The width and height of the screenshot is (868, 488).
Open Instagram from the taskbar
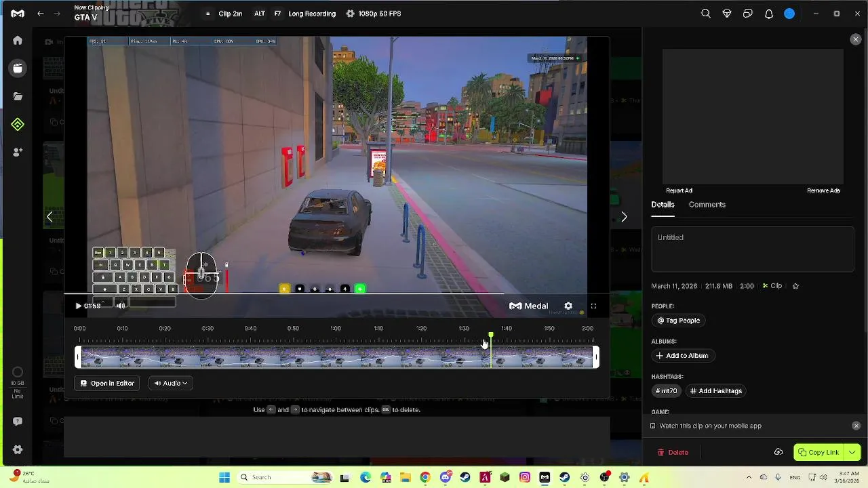pyautogui.click(x=525, y=477)
